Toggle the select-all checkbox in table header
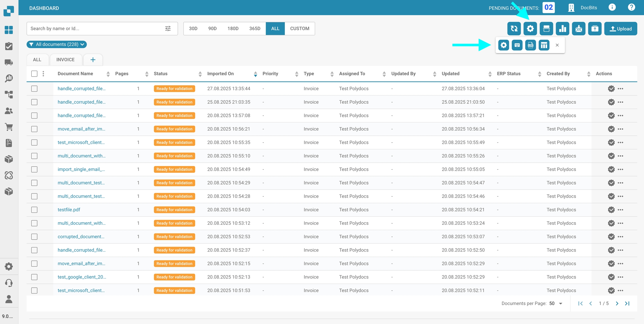Screen dimensions: 644x324 pos(34,74)
